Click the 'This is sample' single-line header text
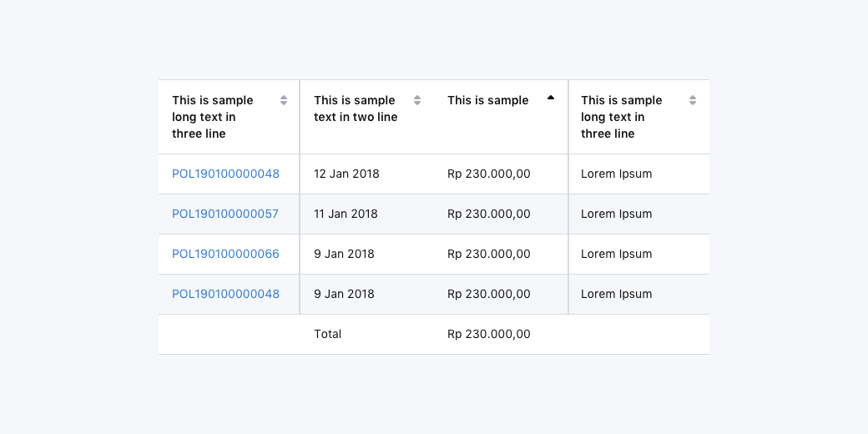 click(487, 100)
